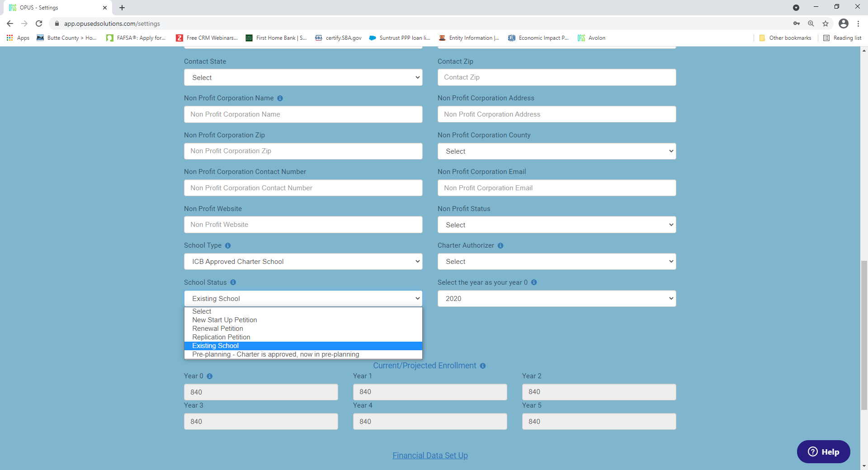Click the Year 5 enrollment field

(x=599, y=421)
